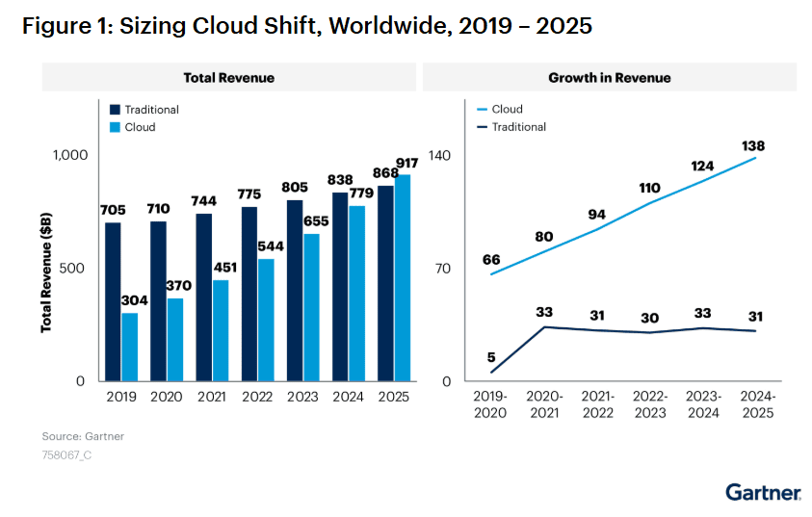This screenshot has width=812, height=517.
Task: Click the '2019-2020' period axis label
Action: (490, 404)
